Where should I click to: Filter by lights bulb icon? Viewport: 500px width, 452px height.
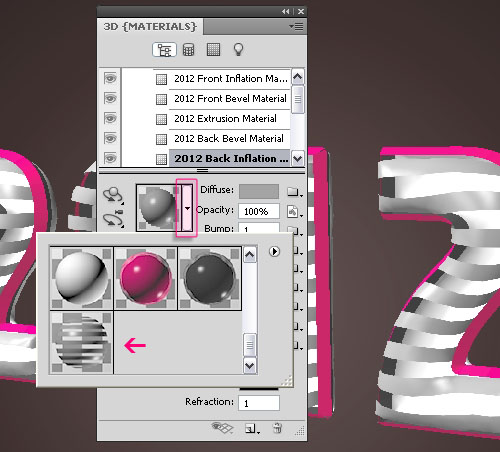pyautogui.click(x=238, y=50)
